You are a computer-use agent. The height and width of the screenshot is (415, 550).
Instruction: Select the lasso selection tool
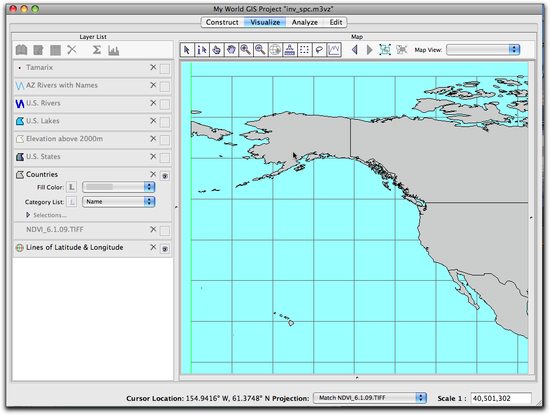pyautogui.click(x=319, y=50)
